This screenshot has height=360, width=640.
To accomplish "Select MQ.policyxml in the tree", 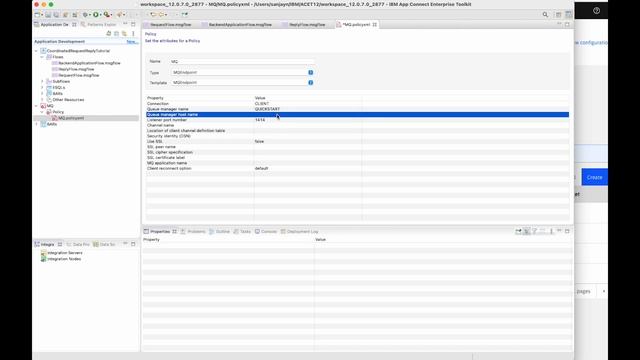I will point(71,118).
